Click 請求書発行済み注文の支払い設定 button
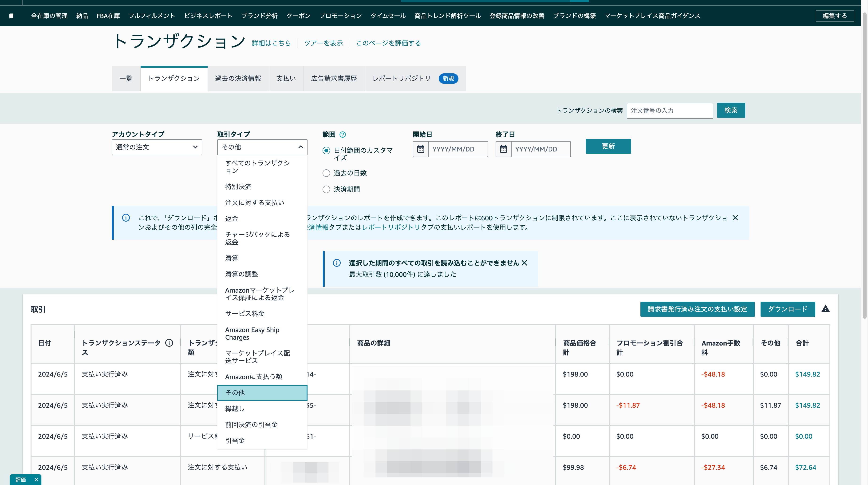Screen dimensions: 868x485 point(697,309)
